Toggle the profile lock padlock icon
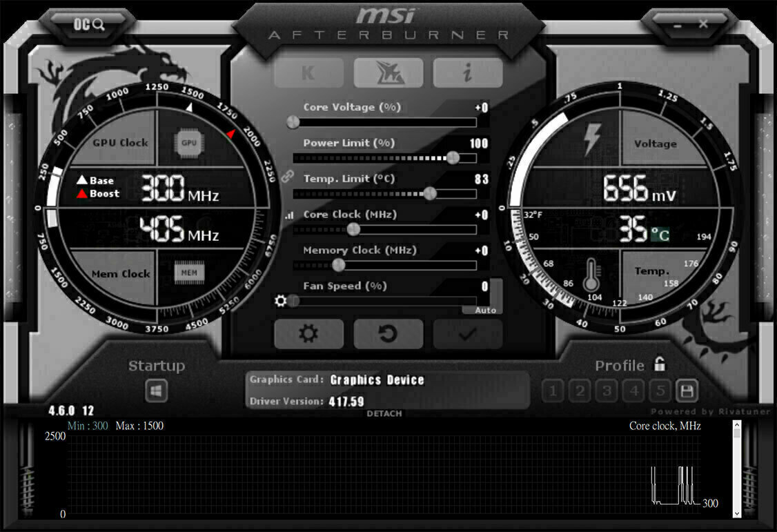This screenshot has height=532, width=777. (660, 364)
